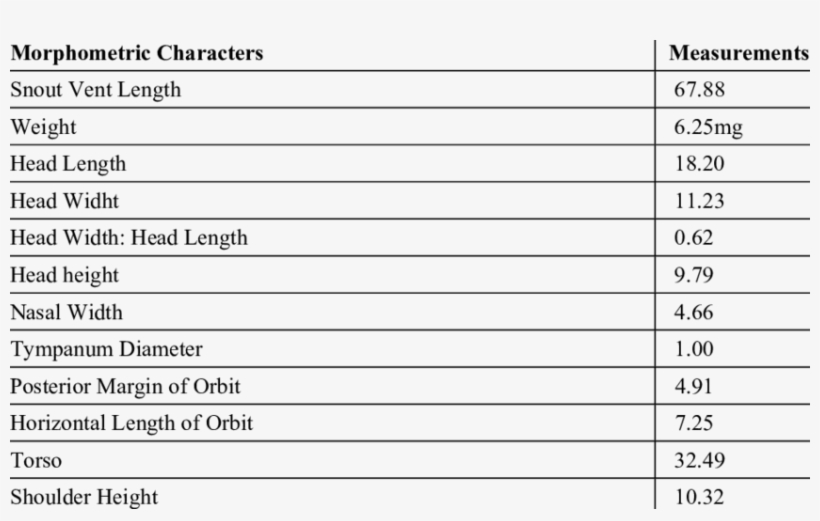Viewport: 820px width, 521px height.
Task: Select the Head Length row label
Action: pos(68,164)
